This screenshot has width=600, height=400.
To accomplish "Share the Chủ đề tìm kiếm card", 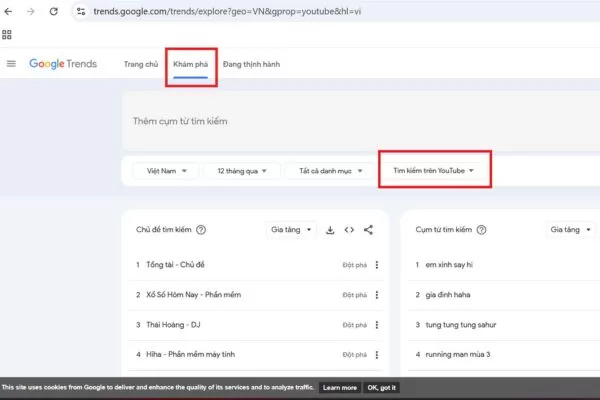I will [x=368, y=230].
